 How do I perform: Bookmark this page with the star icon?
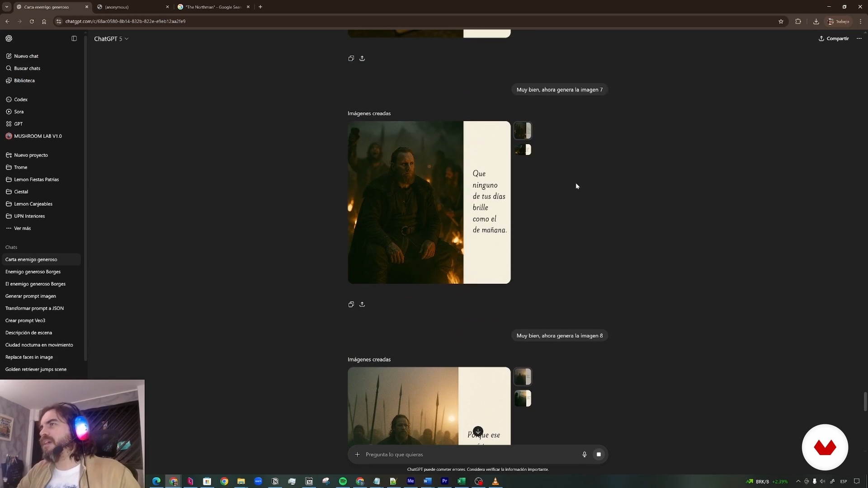[781, 21]
